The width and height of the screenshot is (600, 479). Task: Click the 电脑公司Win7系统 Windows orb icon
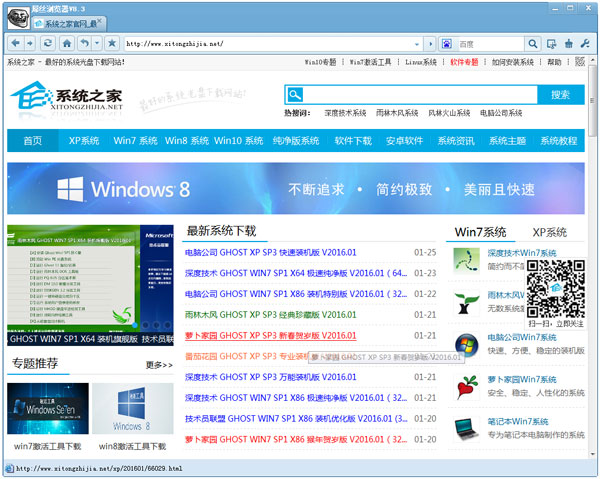pos(466,345)
